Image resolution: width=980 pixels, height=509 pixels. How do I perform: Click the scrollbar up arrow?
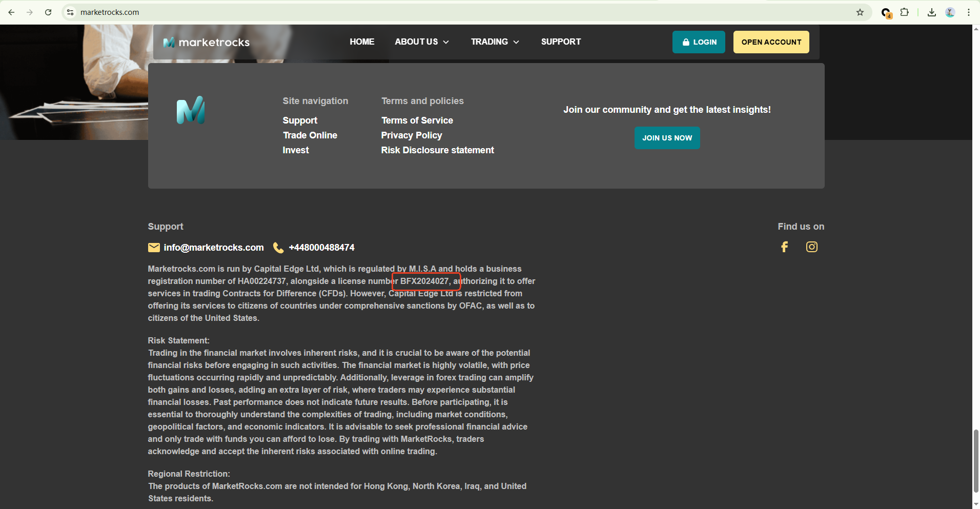pos(976,29)
